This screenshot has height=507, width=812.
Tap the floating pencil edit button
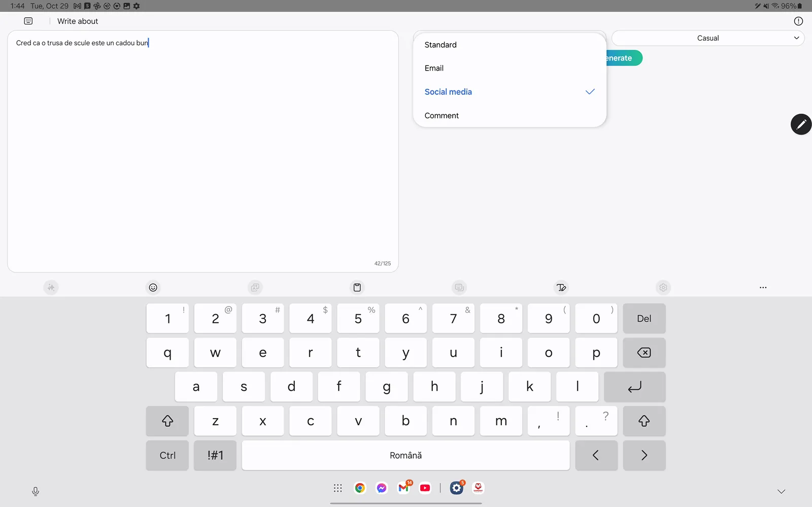coord(801,124)
